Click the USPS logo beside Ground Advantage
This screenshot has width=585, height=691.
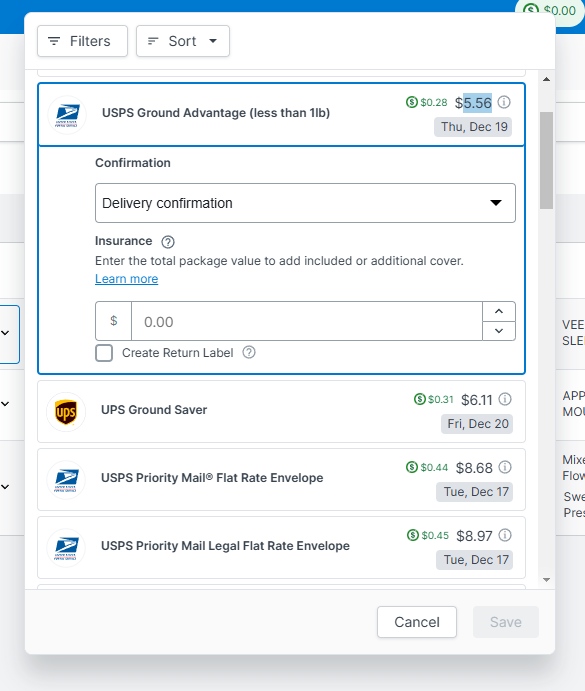[67, 115]
